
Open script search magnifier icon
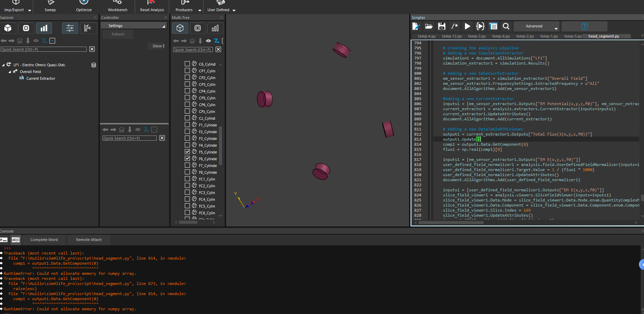click(x=506, y=26)
